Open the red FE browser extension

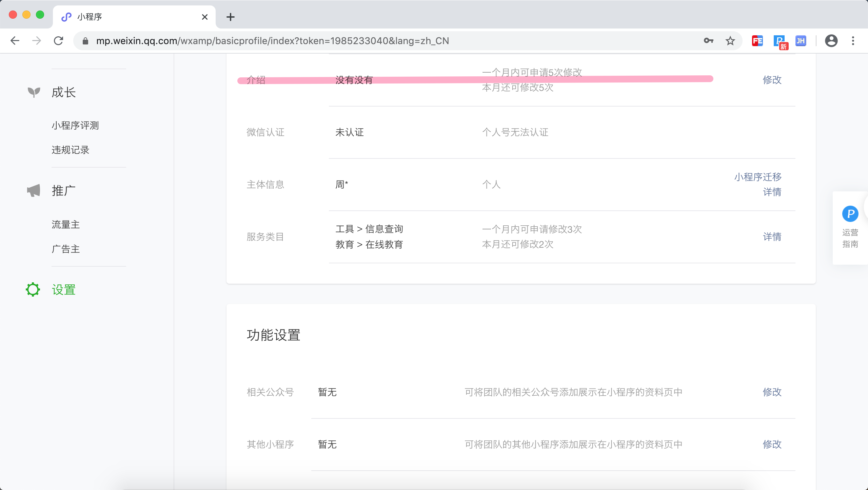(757, 41)
